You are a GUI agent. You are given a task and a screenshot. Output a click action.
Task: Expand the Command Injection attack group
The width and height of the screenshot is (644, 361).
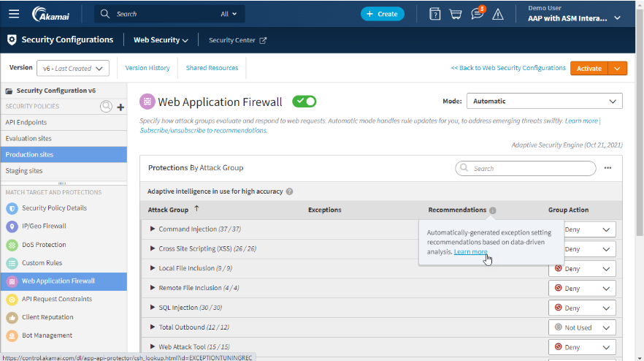pos(153,229)
